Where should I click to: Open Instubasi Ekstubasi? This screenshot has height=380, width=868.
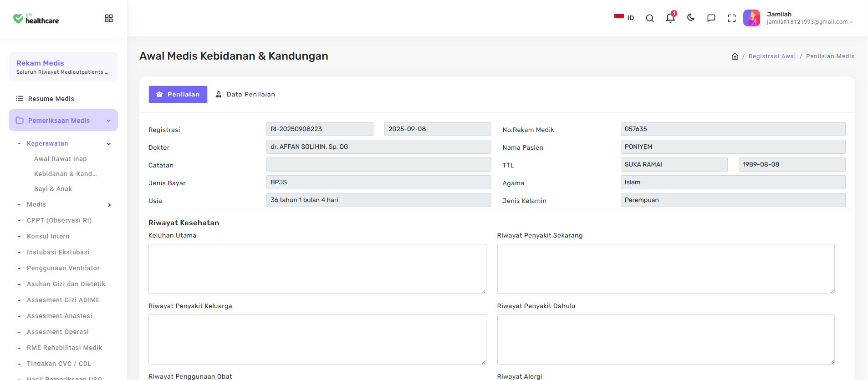click(x=58, y=252)
